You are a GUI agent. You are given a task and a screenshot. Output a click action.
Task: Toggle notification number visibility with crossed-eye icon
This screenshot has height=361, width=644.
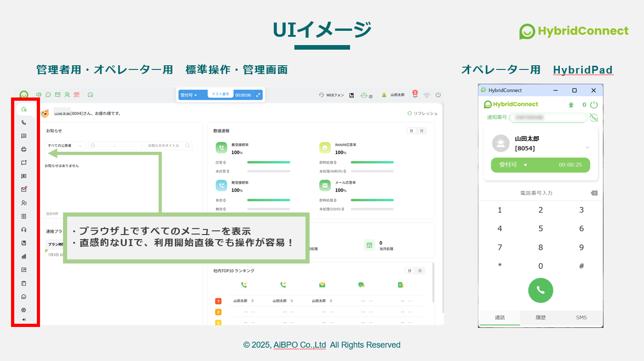click(594, 117)
